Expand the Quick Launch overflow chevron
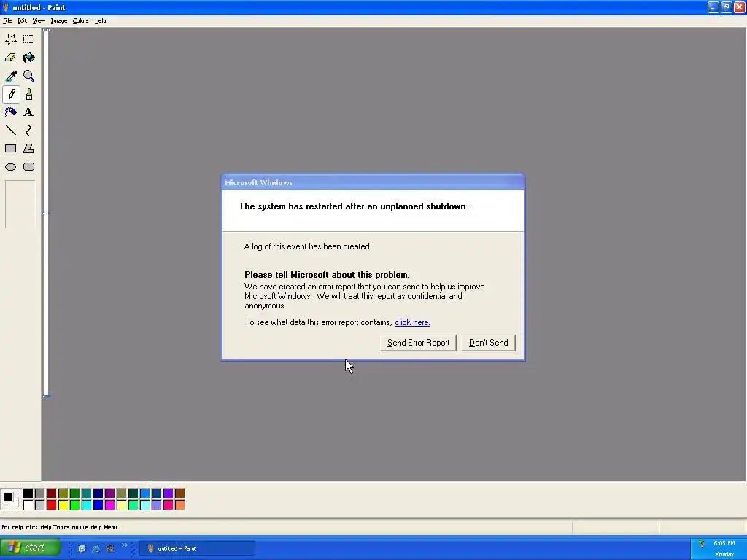This screenshot has height=560, width=747. pos(124,545)
